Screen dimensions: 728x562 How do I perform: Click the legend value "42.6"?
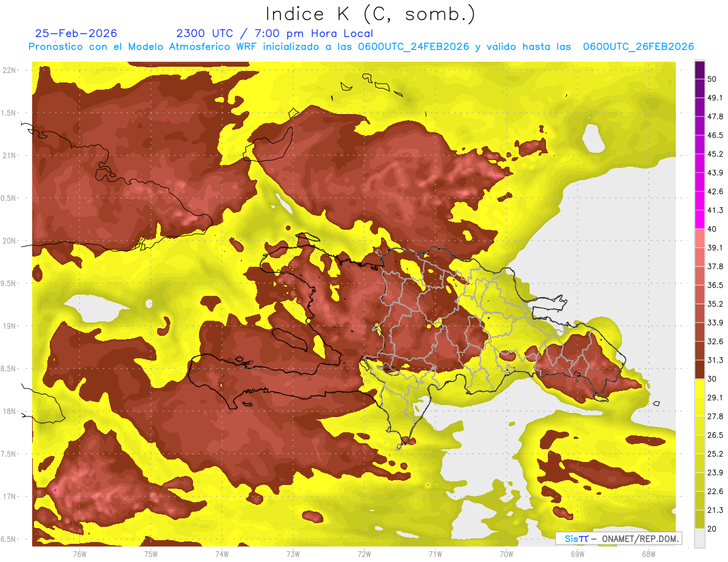(715, 192)
